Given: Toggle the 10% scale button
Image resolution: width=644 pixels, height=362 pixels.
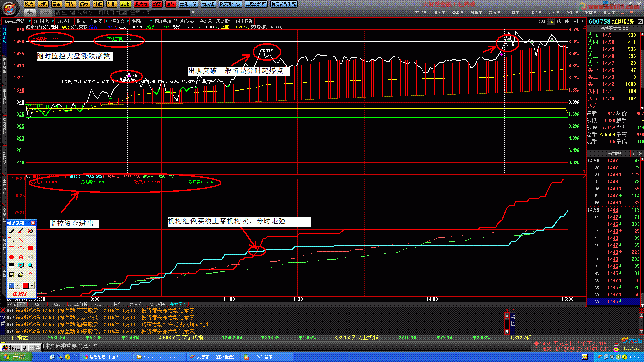Looking at the screenshot, I should coord(542,21).
